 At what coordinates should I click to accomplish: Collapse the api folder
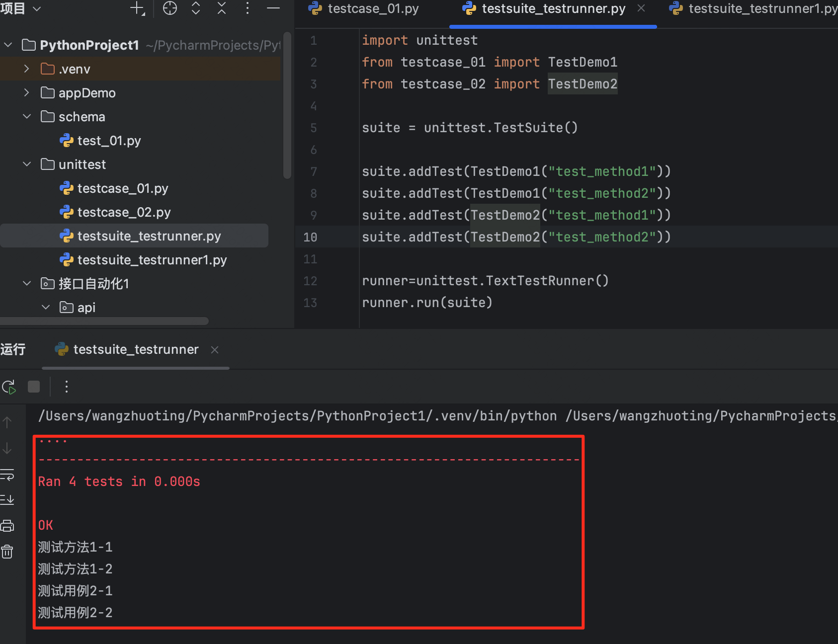(46, 307)
